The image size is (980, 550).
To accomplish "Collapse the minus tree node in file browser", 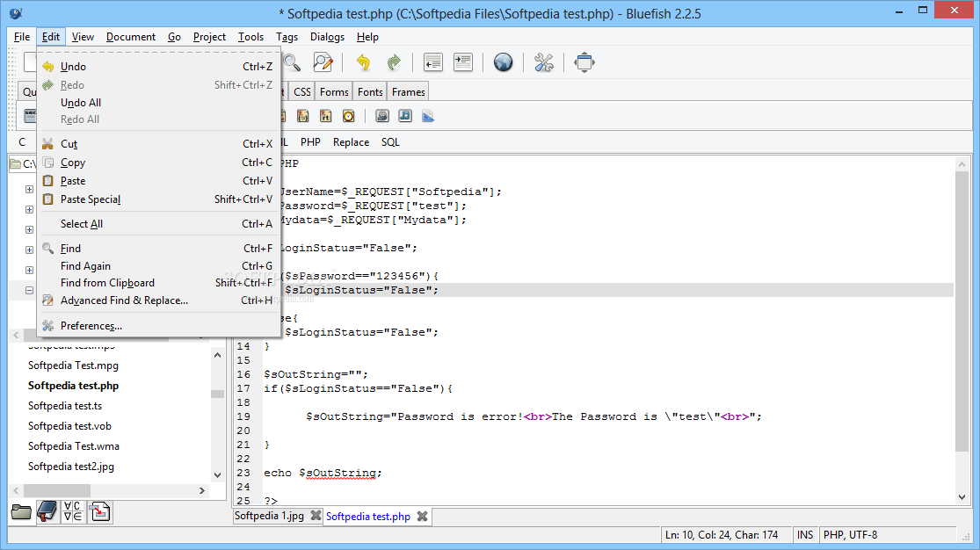I will pos(29,290).
